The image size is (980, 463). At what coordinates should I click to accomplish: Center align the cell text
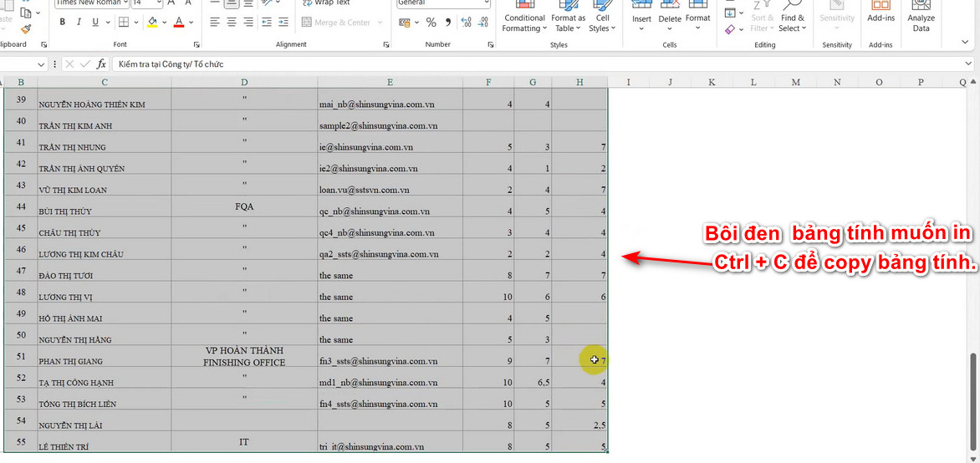tap(233, 23)
